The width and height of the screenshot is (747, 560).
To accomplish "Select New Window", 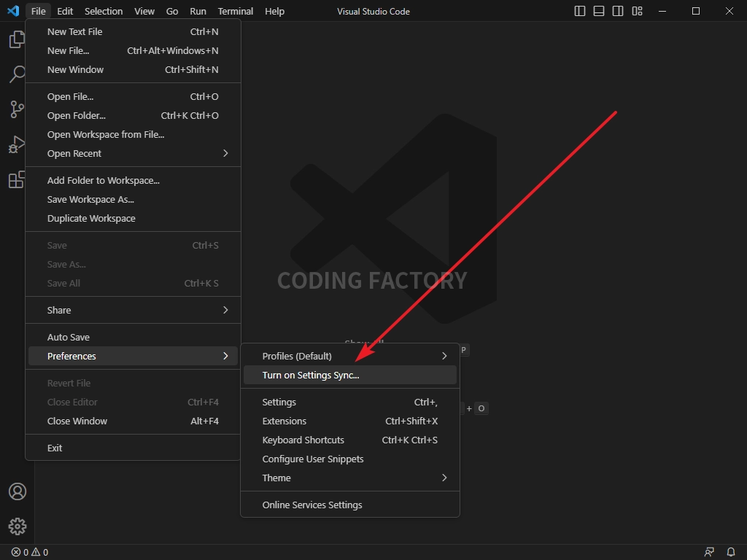I will (133, 69).
